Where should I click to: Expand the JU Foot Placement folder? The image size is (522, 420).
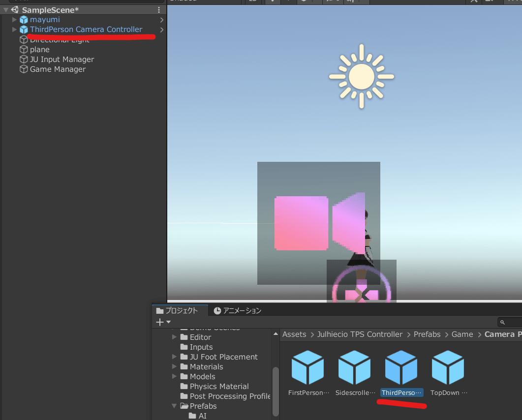coord(174,357)
